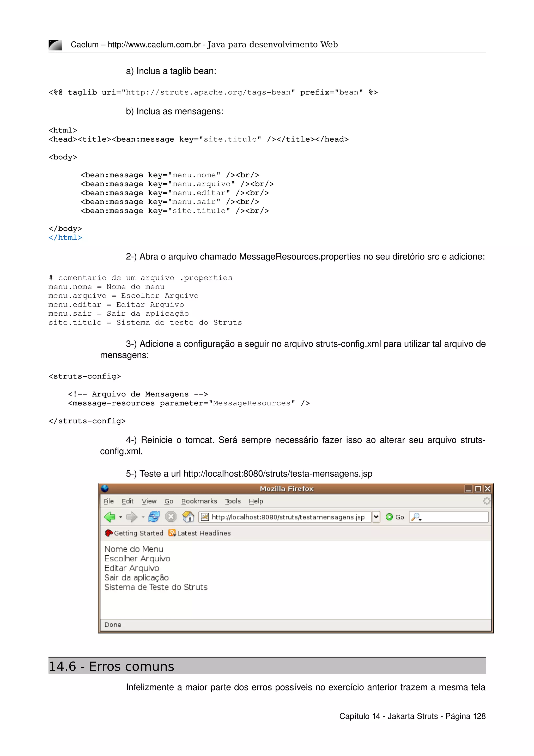Click the 'menu.nome = Nome do menu' line
The width and height of the screenshot is (534, 756).
(106, 287)
